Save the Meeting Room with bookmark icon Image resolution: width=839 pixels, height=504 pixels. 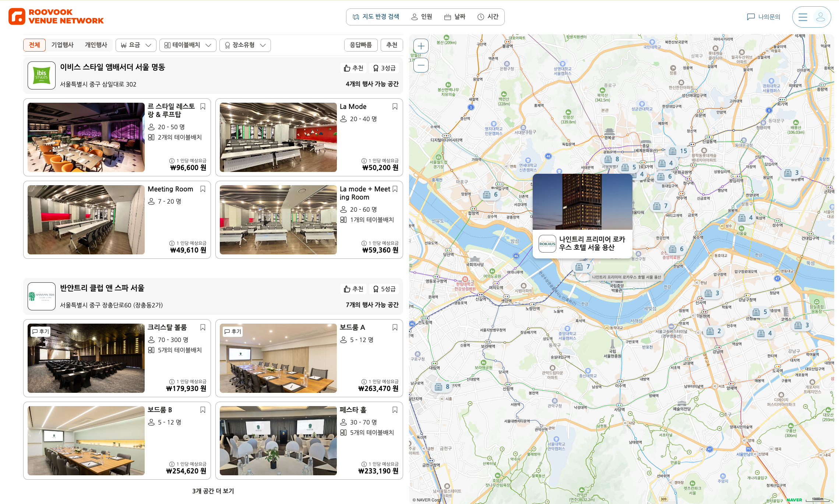(x=203, y=189)
